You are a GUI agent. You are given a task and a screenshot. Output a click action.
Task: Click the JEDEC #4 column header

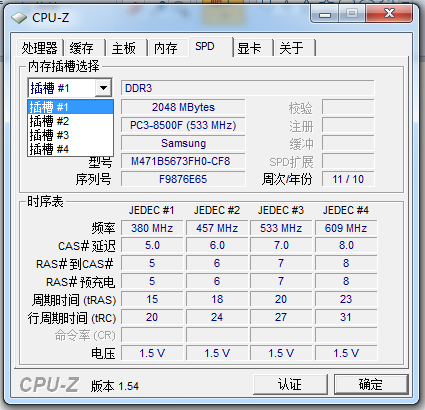point(346,210)
